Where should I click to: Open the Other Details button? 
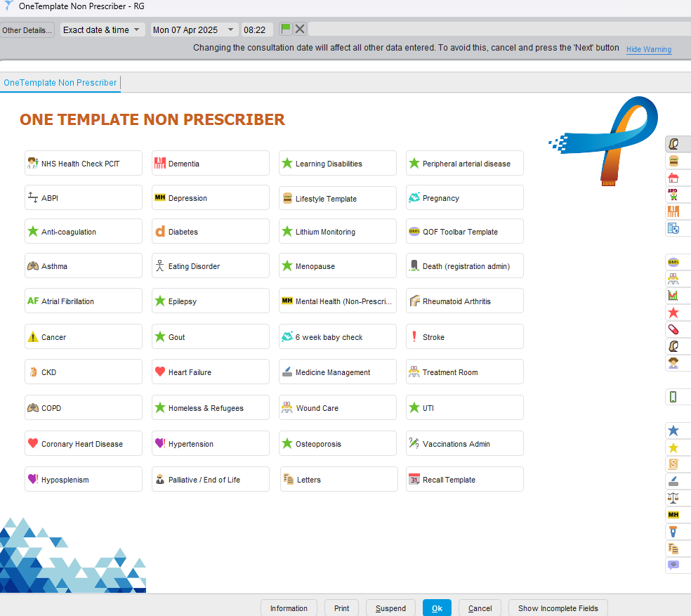click(x=27, y=30)
